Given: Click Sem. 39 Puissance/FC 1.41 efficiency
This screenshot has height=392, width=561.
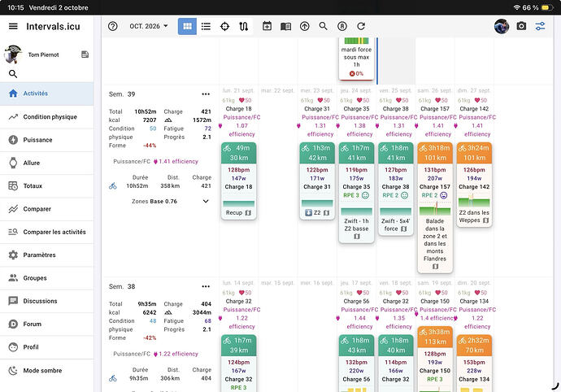Looking at the screenshot, I should (x=155, y=162).
